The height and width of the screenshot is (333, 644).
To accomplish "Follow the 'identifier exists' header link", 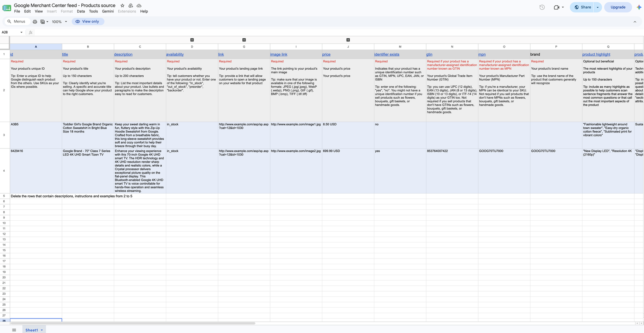I will [387, 54].
